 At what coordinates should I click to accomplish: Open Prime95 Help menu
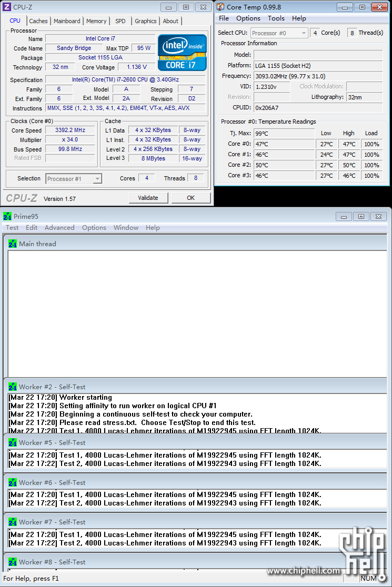(x=153, y=228)
